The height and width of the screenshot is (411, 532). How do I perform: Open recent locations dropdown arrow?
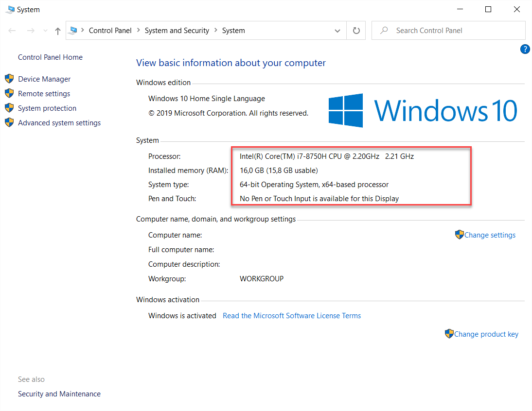(x=45, y=31)
